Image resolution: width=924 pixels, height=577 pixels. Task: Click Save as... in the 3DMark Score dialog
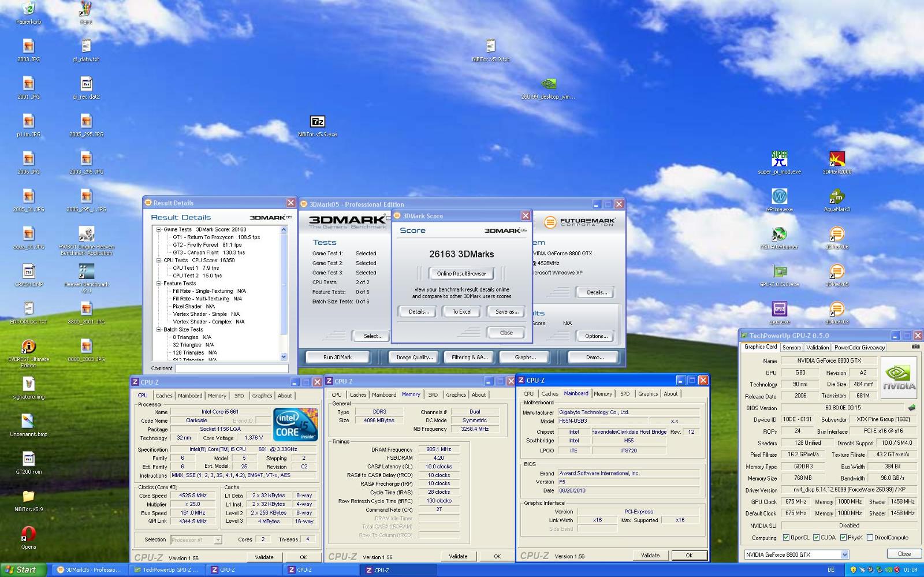[506, 312]
